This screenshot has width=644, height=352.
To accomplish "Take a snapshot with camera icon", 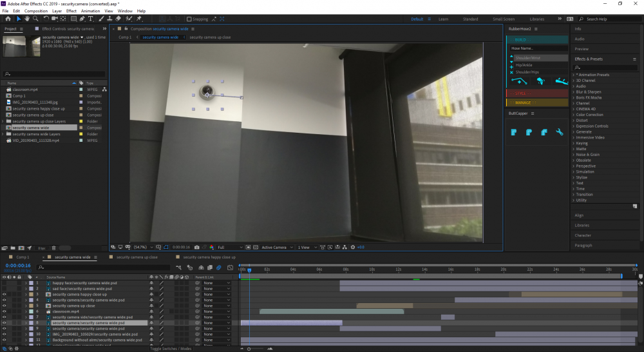I will point(196,247).
